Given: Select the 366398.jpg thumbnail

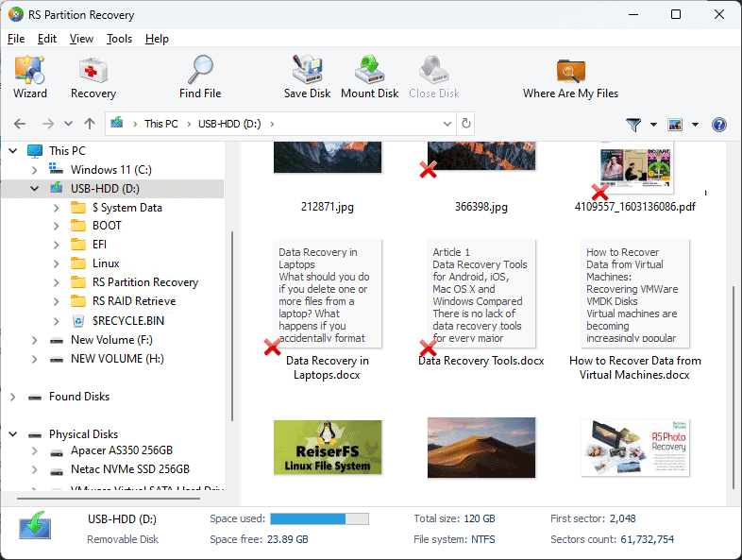Looking at the screenshot, I should 481,156.
